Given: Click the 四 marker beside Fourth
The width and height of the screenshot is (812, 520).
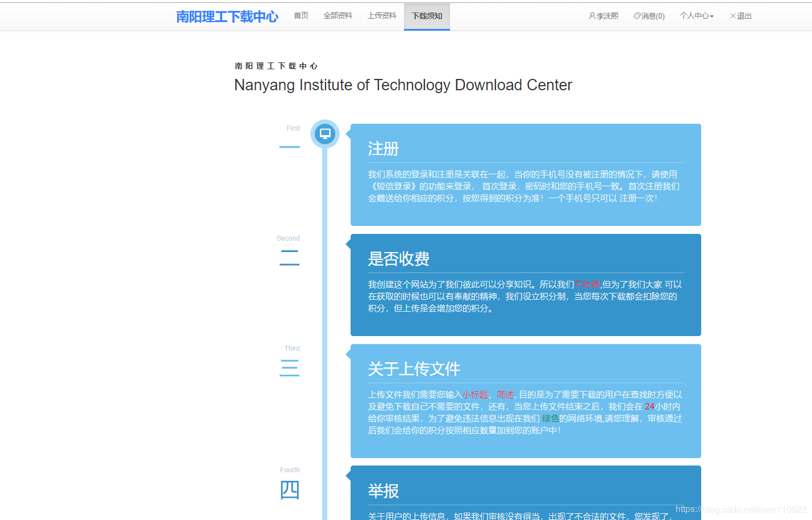Looking at the screenshot, I should coord(289,489).
